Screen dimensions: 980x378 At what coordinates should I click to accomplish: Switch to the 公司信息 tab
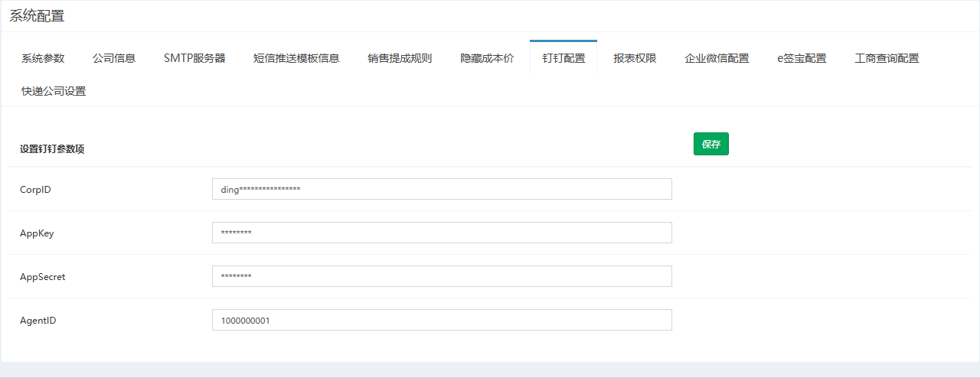tap(114, 58)
